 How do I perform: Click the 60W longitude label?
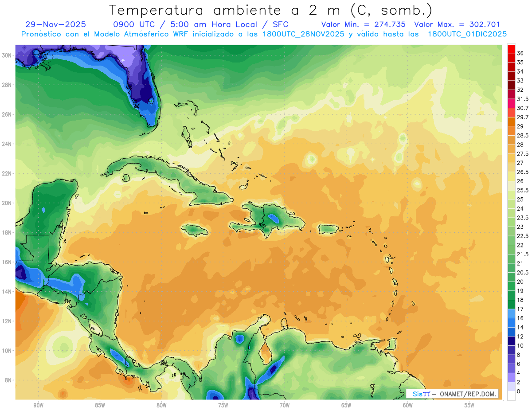coord(408,405)
